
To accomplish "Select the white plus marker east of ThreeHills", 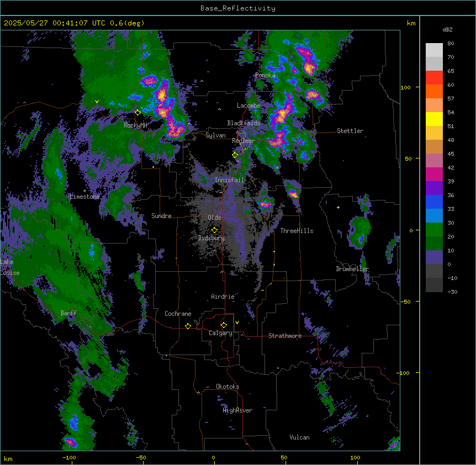I will (x=338, y=207).
